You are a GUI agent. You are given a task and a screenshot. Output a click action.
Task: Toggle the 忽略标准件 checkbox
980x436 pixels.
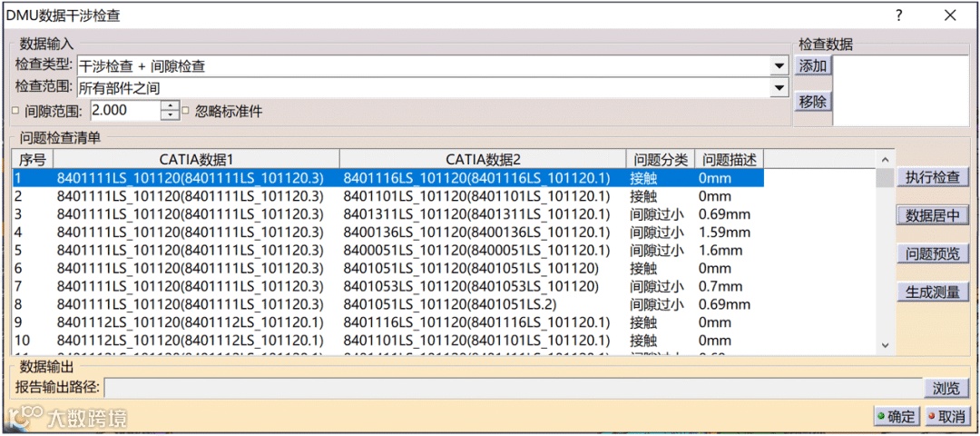point(185,112)
